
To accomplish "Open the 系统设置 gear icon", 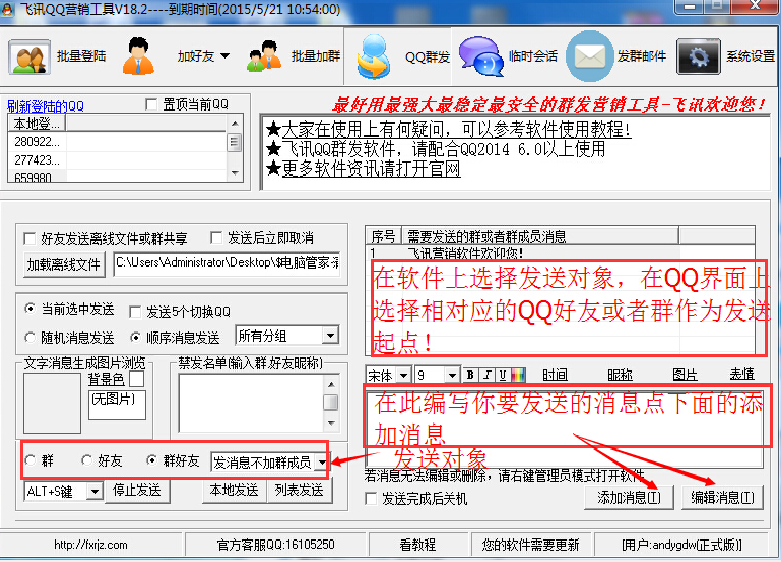I will [698, 56].
